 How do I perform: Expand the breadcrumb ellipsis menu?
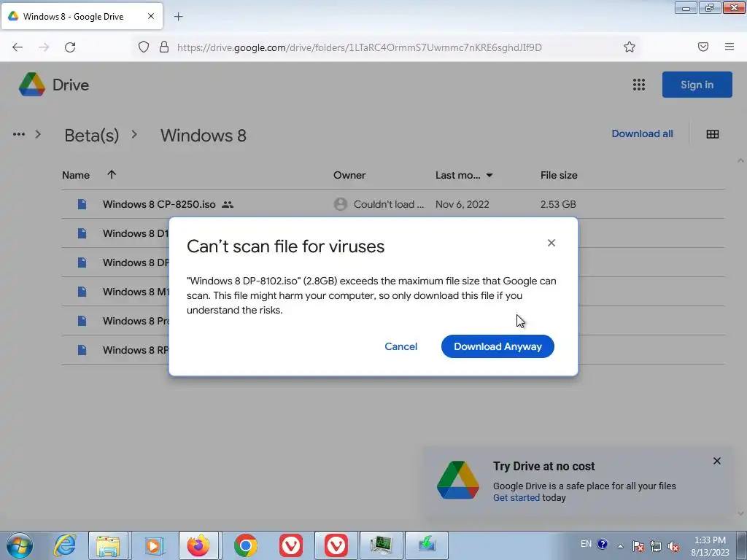click(18, 134)
